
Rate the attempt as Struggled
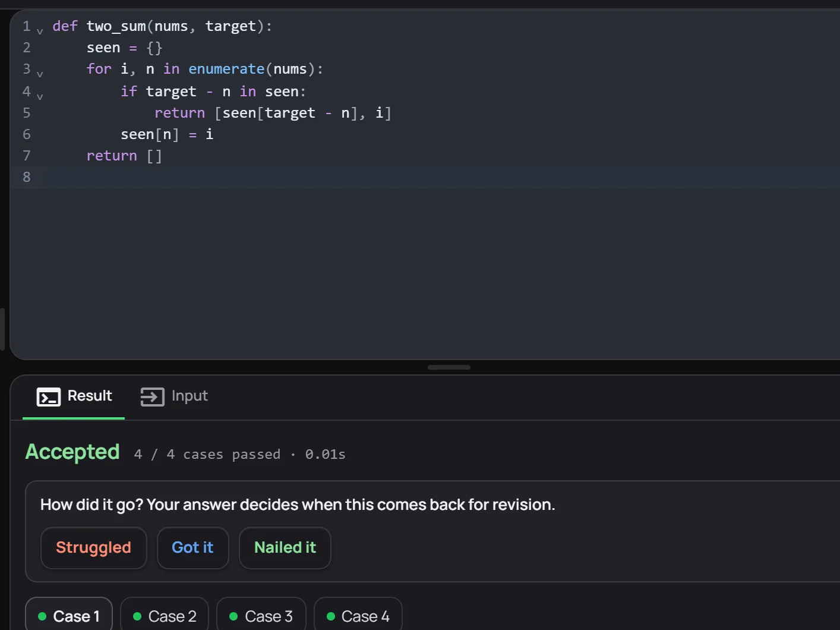click(x=93, y=547)
